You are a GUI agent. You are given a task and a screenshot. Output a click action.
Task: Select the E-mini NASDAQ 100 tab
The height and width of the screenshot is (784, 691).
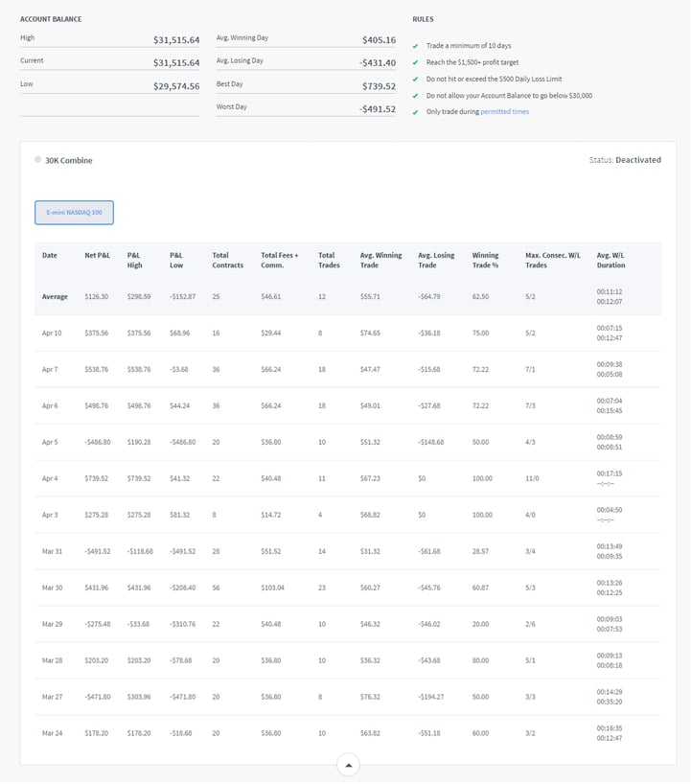coord(74,212)
